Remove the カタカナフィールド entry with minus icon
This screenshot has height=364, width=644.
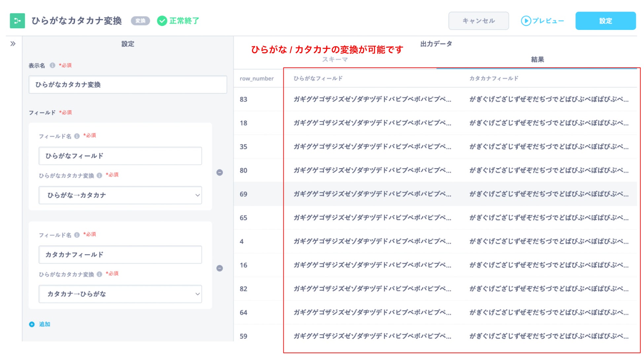pyautogui.click(x=220, y=268)
